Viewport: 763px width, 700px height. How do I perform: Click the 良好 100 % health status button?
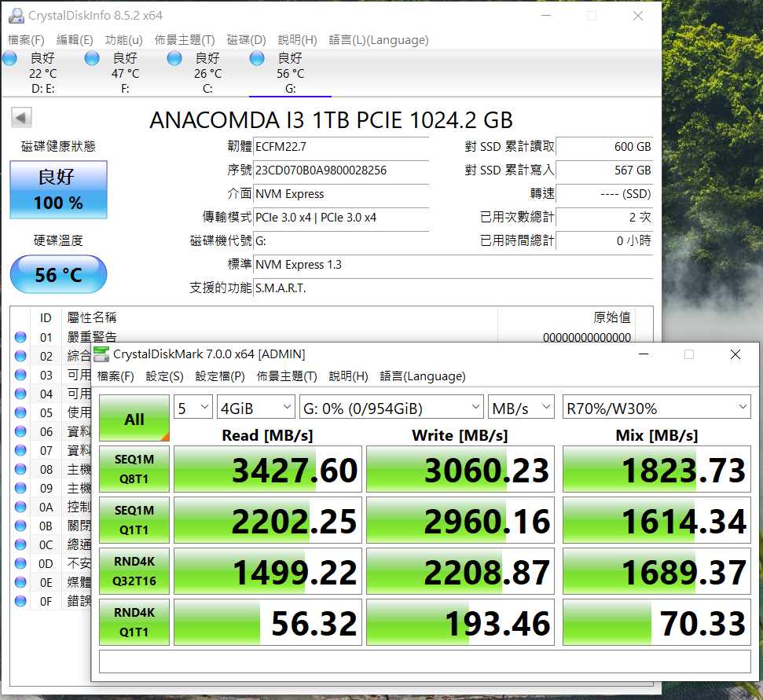tap(58, 189)
